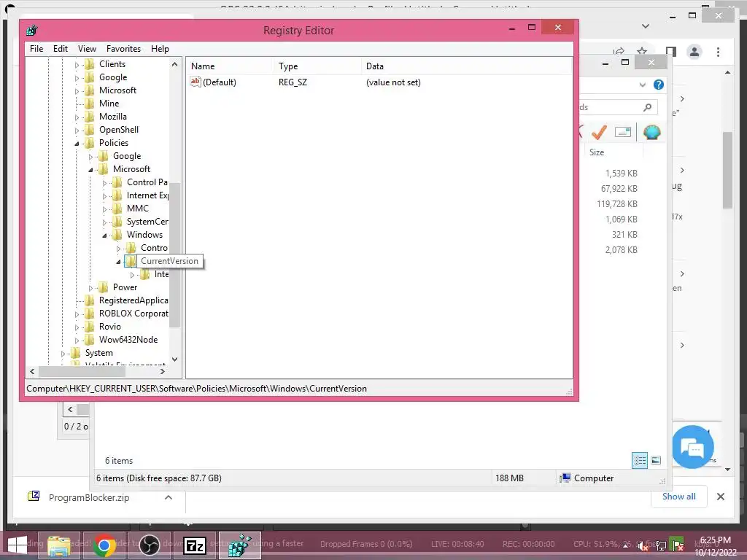Open the Edit menu in Registry Editor
Image resolution: width=747 pixels, height=560 pixels.
click(60, 49)
